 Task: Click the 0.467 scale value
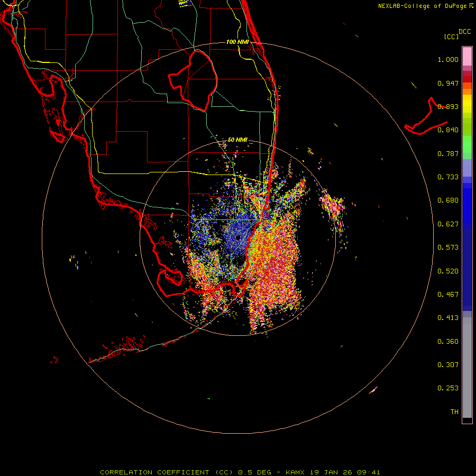[x=448, y=295]
